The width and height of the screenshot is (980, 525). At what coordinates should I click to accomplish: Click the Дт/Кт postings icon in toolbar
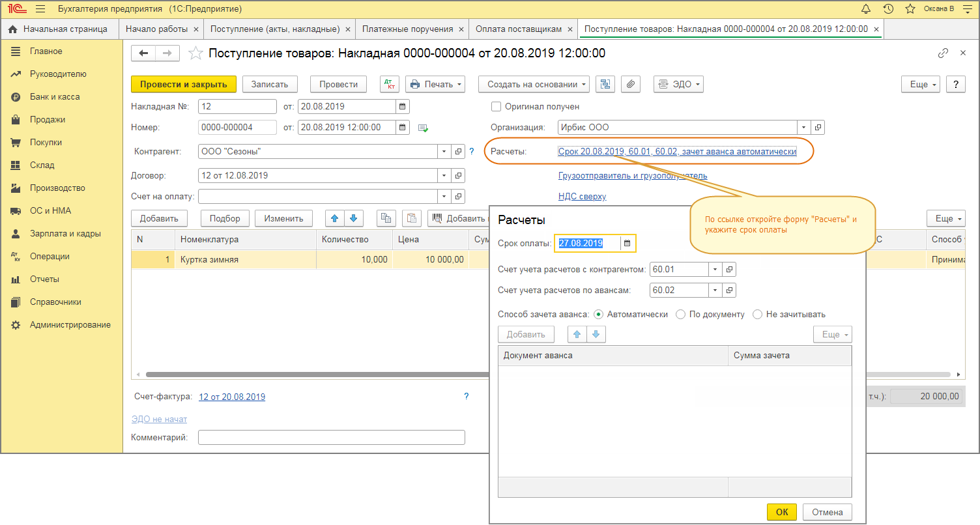coord(390,84)
